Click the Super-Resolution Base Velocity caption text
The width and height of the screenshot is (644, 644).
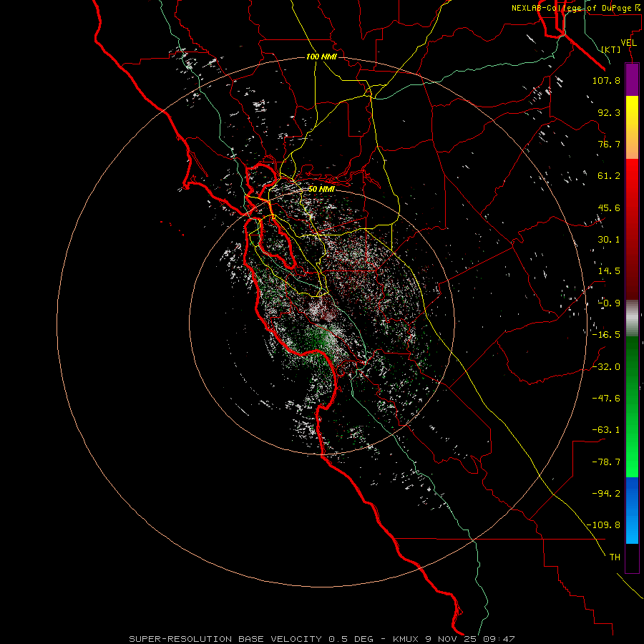point(321,639)
